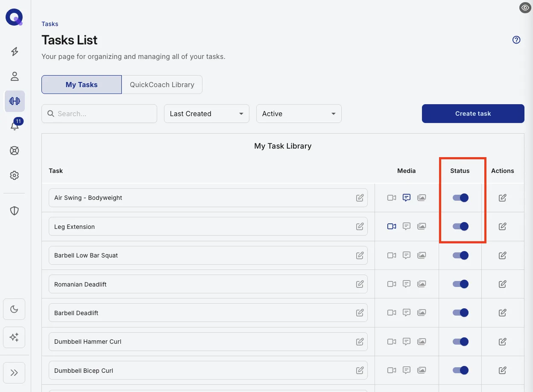Click comment icon for Barbell Deadlift
Viewport: 533px width, 392px height.
pos(407,313)
